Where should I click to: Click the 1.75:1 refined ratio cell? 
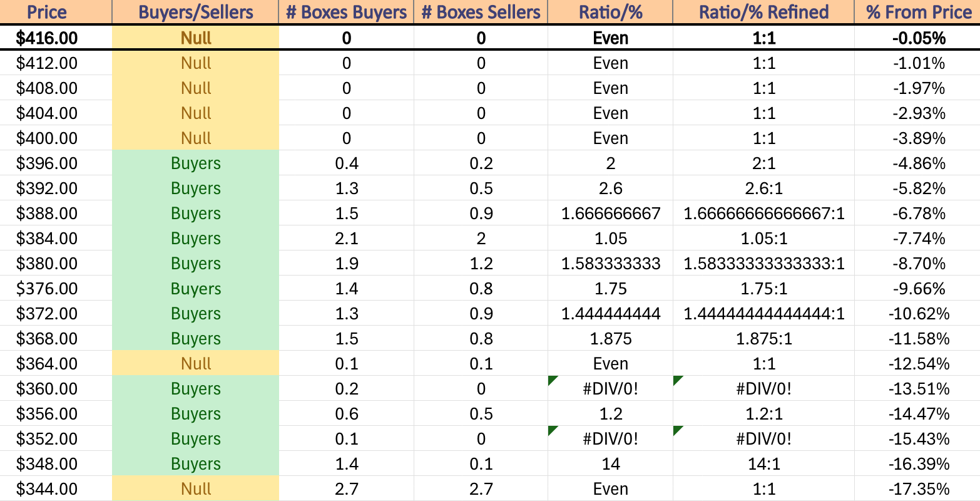tap(763, 288)
